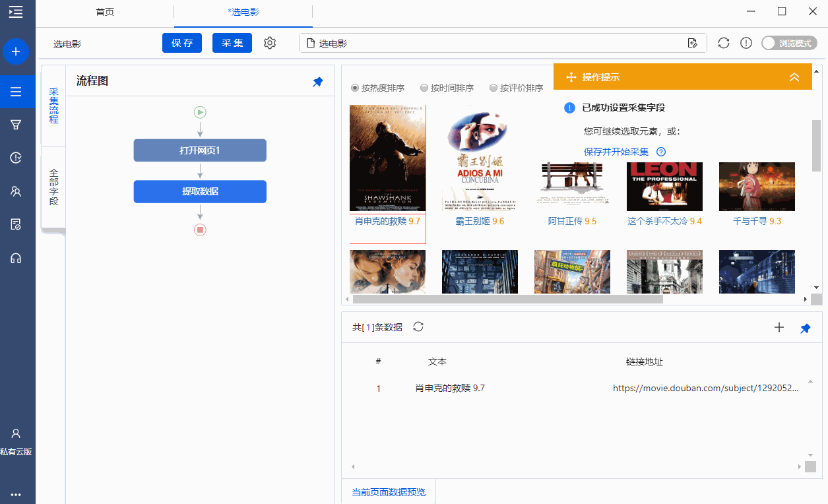Click the edit URL icon in address bar
The image size is (828, 504).
pyautogui.click(x=692, y=44)
